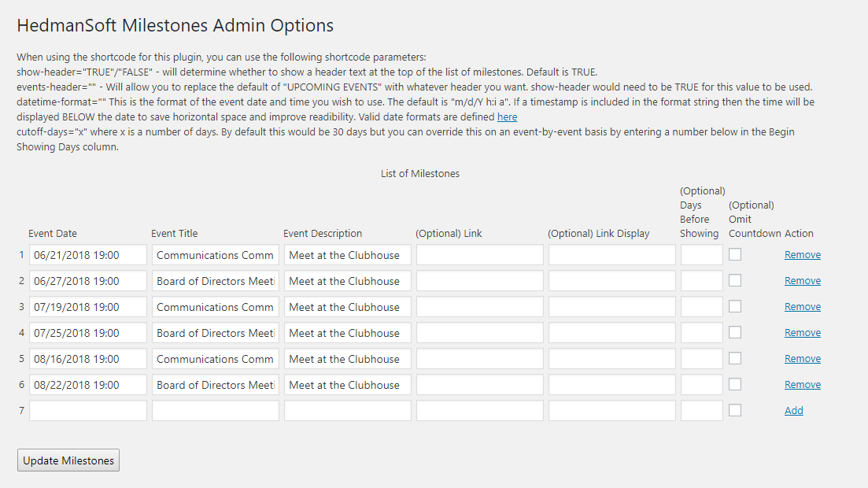Tick Omit Countdown checkbox for row 5
Screen dimensions: 868x488
point(734,358)
